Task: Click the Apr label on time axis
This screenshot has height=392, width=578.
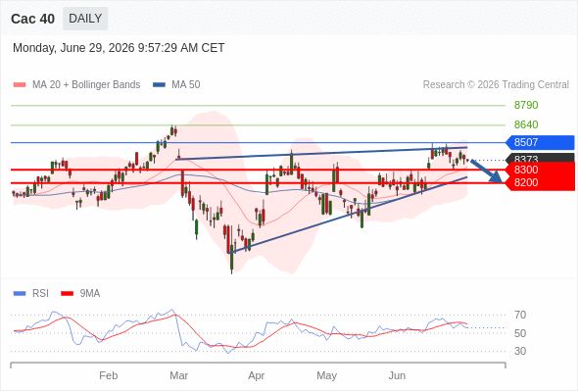Action: pos(257,375)
